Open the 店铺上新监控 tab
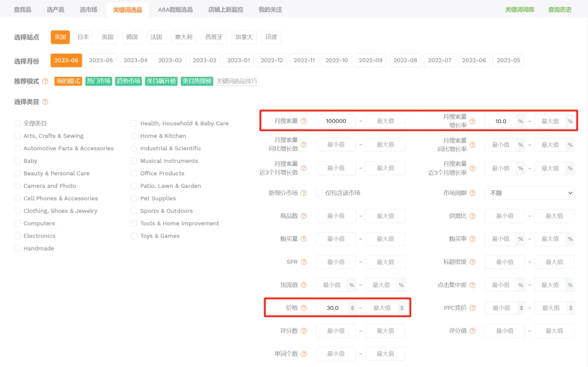This screenshot has height=367, width=588. click(225, 10)
